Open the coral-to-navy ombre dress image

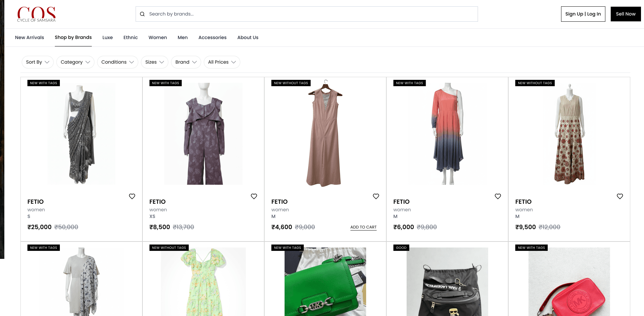(x=447, y=134)
